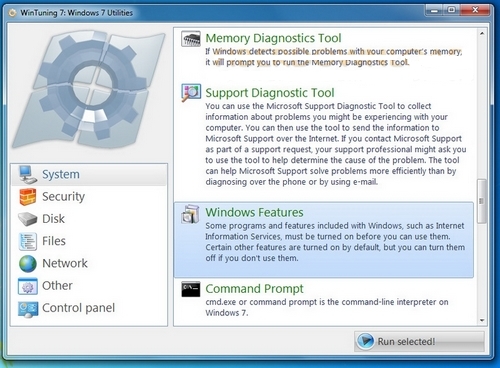Click the Memory Diagnostics Tool description text
The width and height of the screenshot is (500, 368).
point(334,57)
